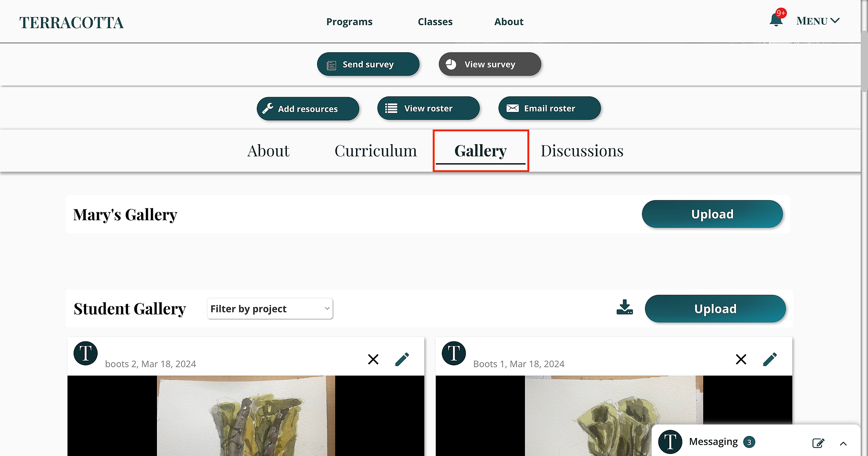This screenshot has width=868, height=456.
Task: Click the Student Gallery heading
Action: [x=130, y=309]
